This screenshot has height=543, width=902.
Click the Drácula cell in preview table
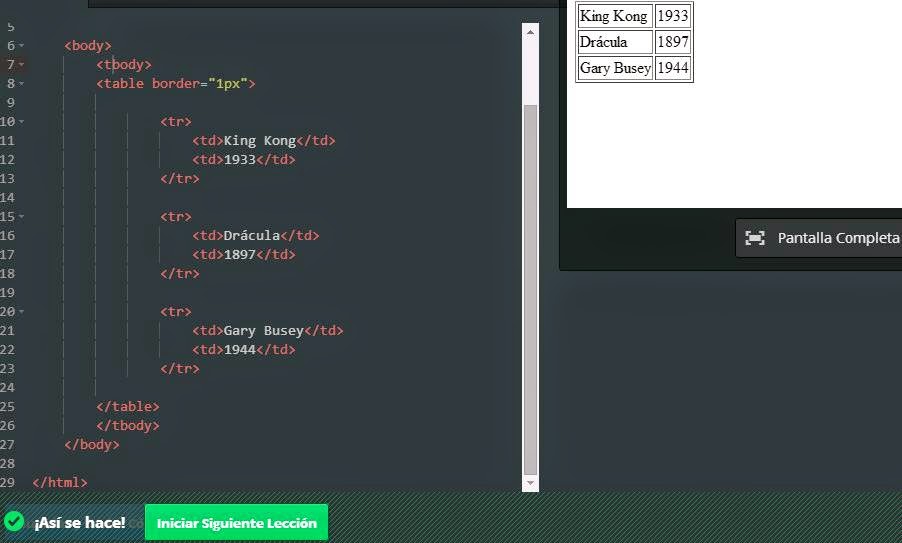[615, 42]
